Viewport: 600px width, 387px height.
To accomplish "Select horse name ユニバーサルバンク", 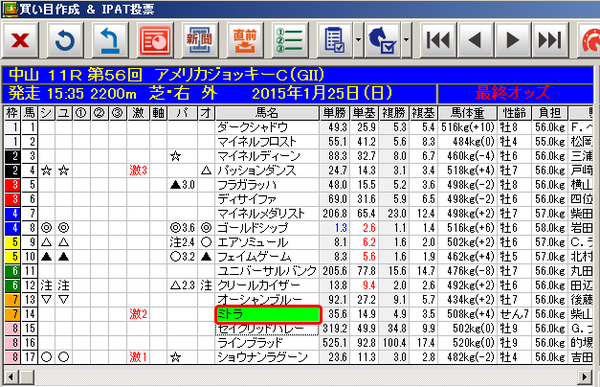I will point(267,271).
